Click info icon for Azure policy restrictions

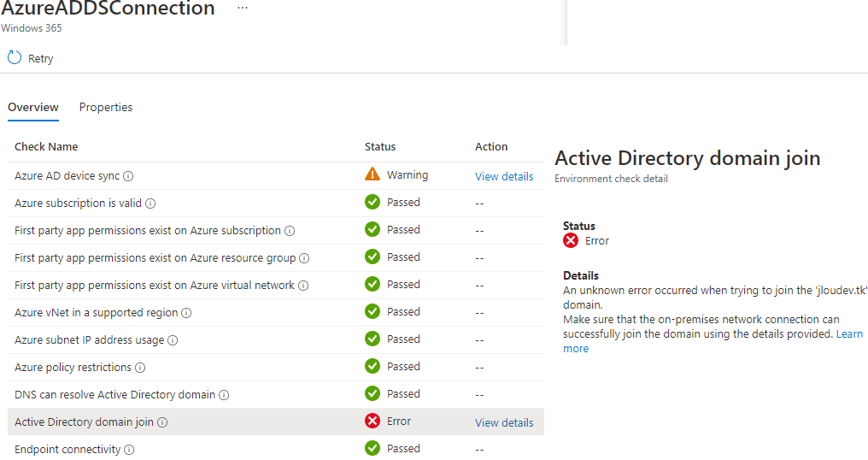pyautogui.click(x=141, y=368)
